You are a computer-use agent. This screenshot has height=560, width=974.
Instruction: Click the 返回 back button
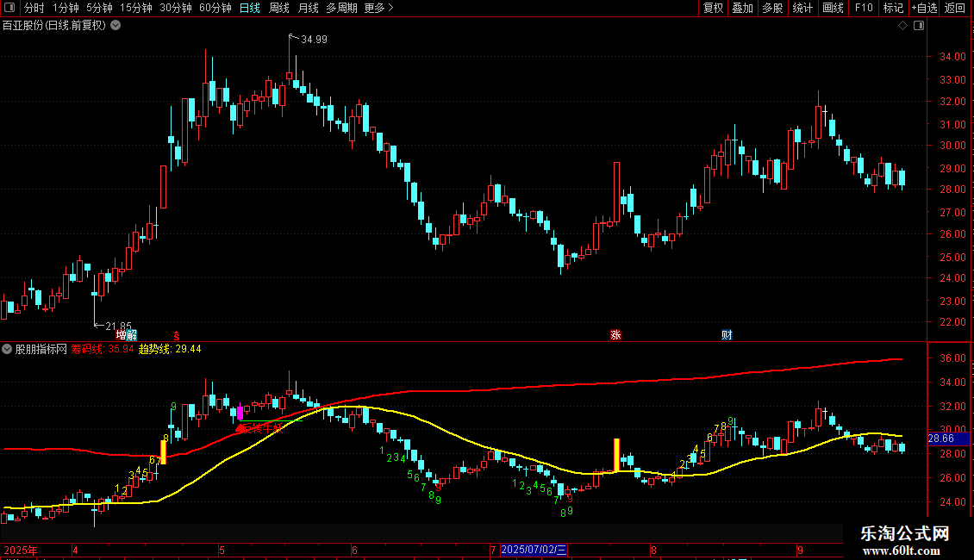[955, 8]
